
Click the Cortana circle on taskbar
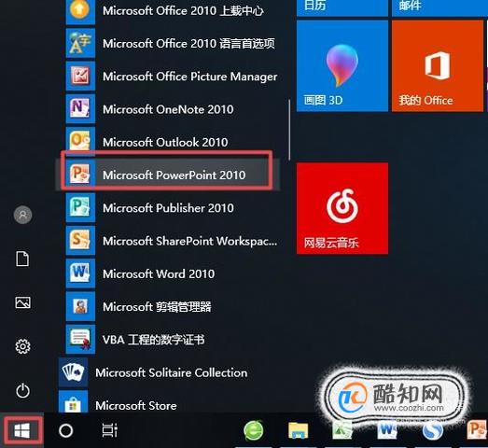[65, 430]
